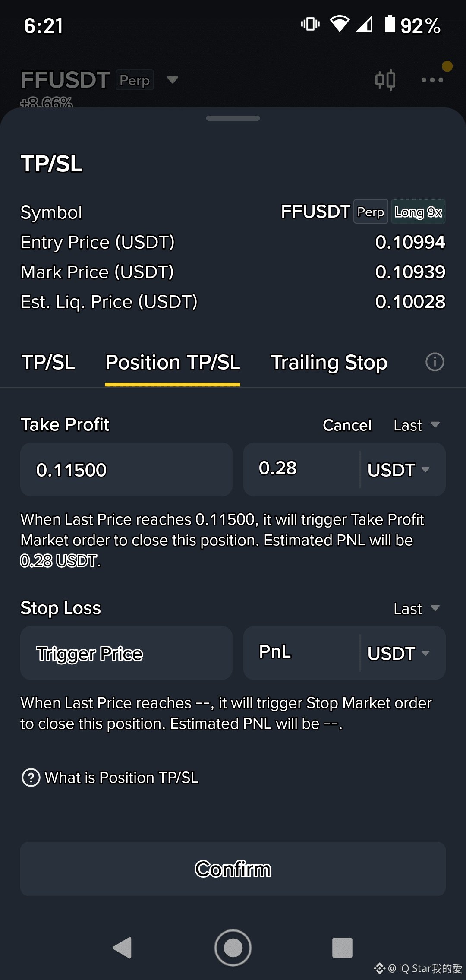Open Take Profit Last price type dropdown

(x=416, y=425)
